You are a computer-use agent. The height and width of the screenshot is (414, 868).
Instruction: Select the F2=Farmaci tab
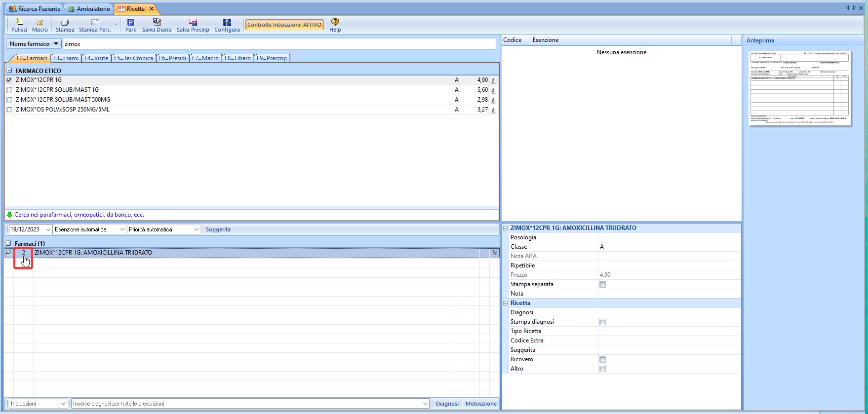[x=31, y=58]
